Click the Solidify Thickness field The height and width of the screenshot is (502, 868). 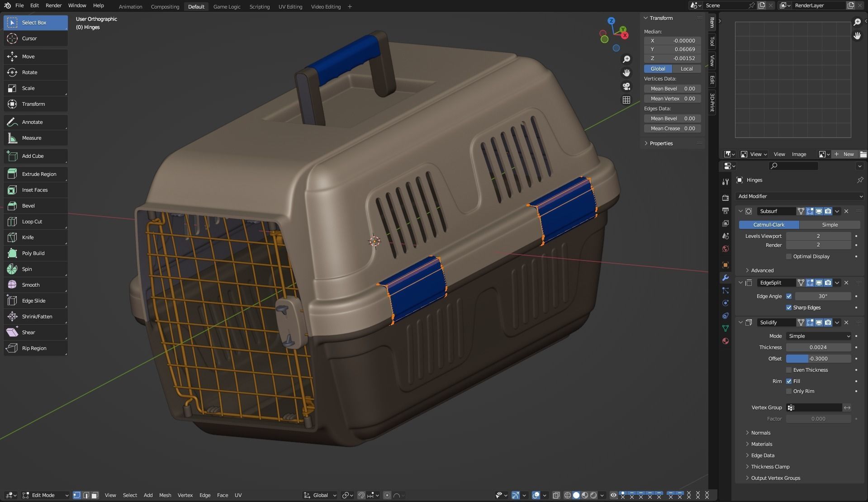(x=819, y=347)
